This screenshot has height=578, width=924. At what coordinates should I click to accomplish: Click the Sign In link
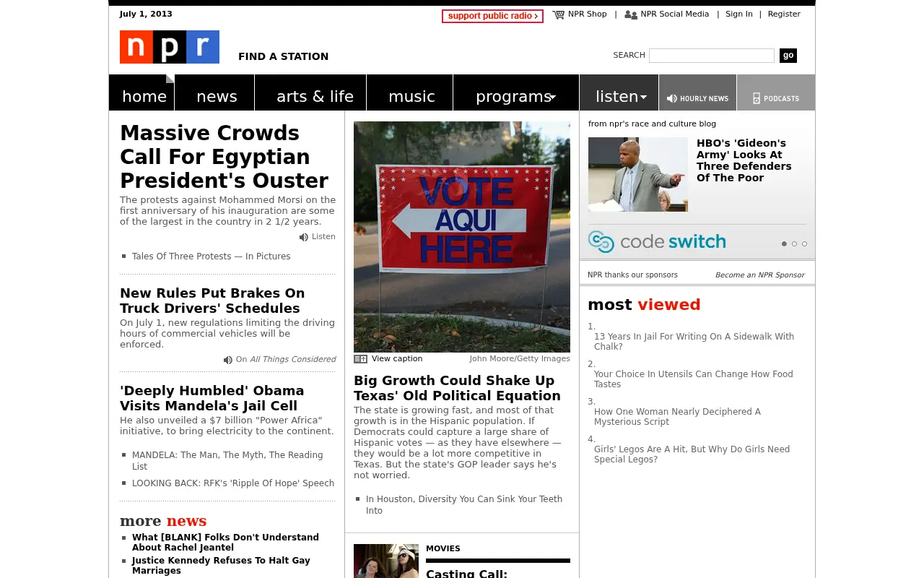[739, 14]
